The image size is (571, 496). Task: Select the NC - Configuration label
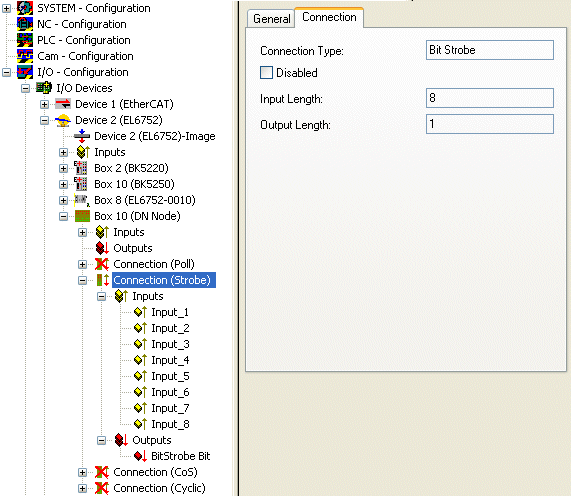coord(82,24)
